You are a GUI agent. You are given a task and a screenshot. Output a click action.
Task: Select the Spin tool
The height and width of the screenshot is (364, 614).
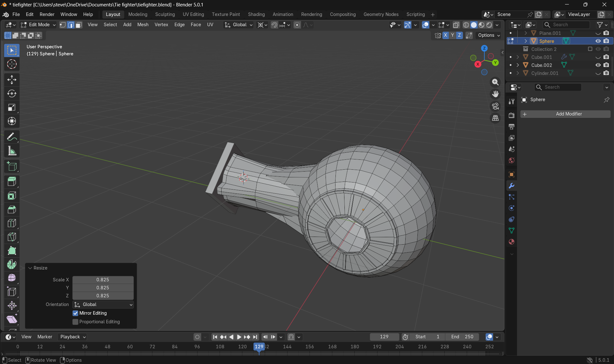12,264
